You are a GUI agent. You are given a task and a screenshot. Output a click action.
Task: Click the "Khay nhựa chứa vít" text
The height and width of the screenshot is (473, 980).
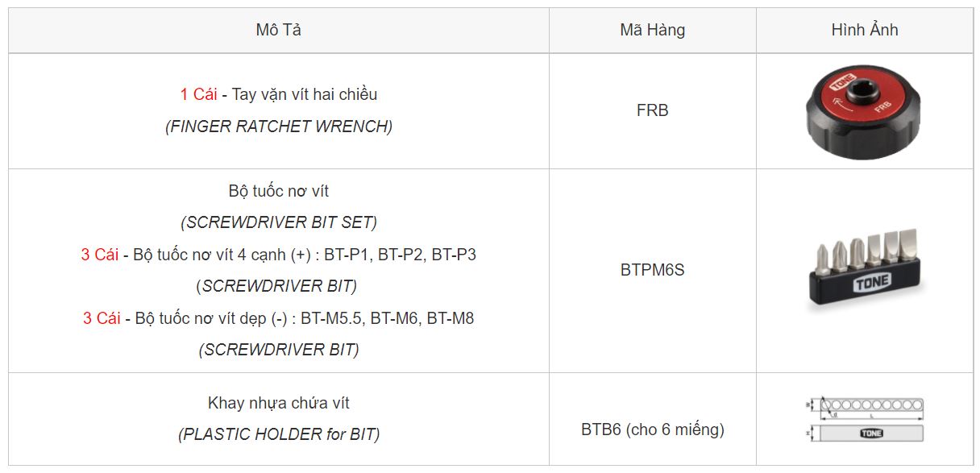[279, 403]
